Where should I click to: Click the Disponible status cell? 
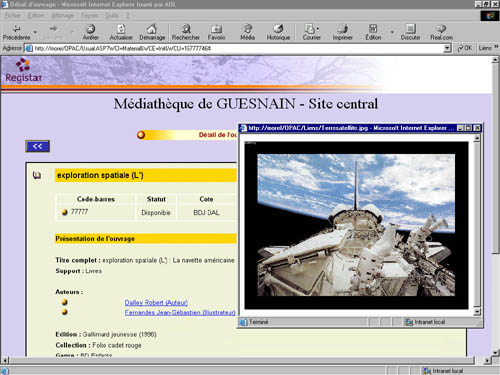tap(156, 212)
